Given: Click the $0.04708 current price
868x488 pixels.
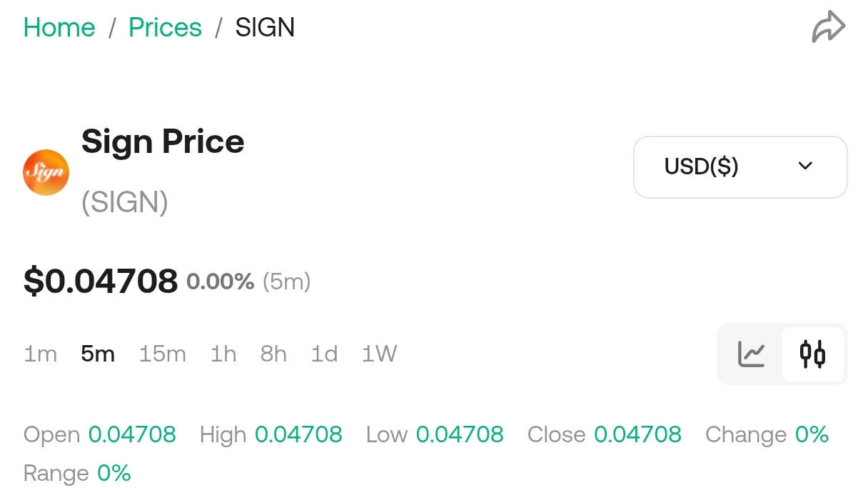Looking at the screenshot, I should (101, 281).
